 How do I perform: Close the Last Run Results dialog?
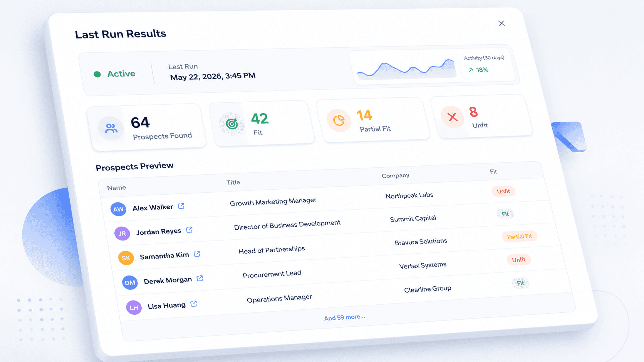501,23
